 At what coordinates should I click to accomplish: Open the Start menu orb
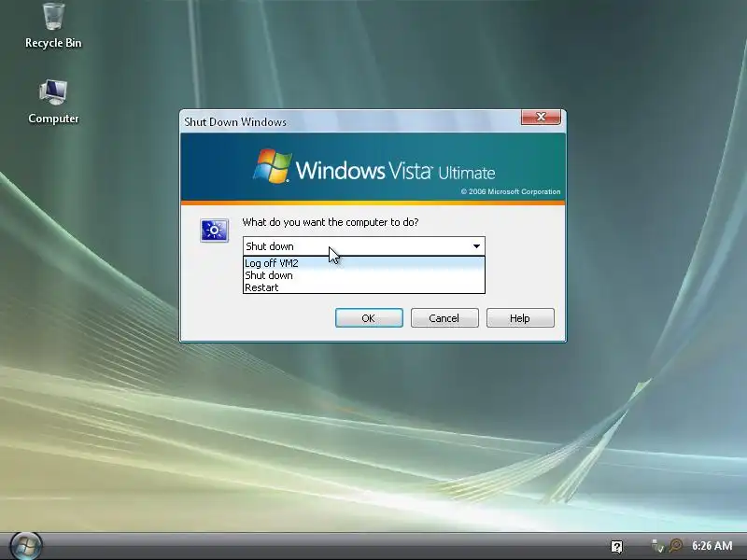pyautogui.click(x=26, y=546)
